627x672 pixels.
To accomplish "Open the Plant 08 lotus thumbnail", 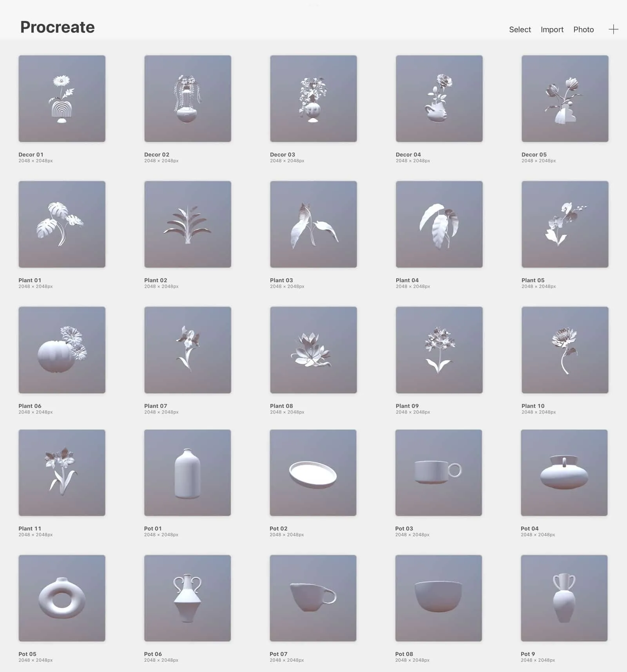I will 313,350.
